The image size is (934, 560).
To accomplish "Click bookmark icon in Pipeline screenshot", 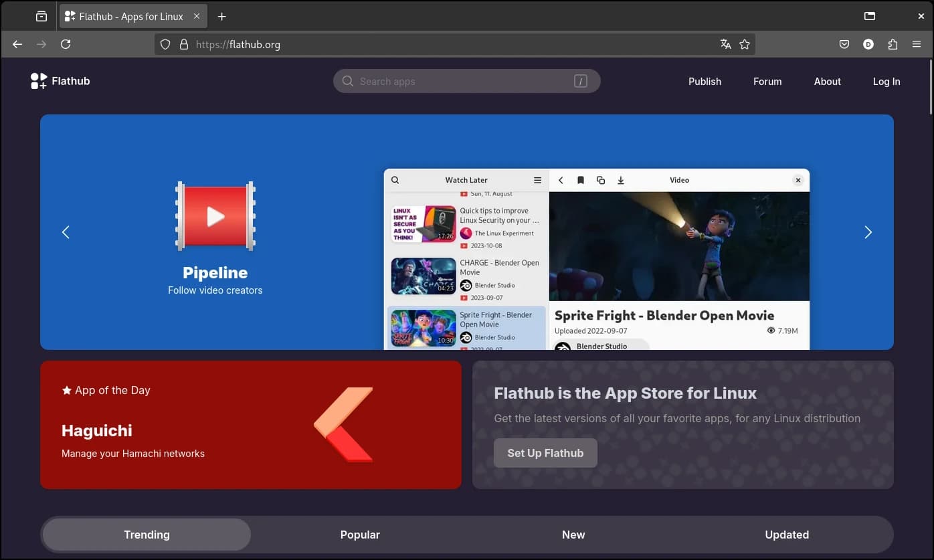I will pyautogui.click(x=581, y=180).
